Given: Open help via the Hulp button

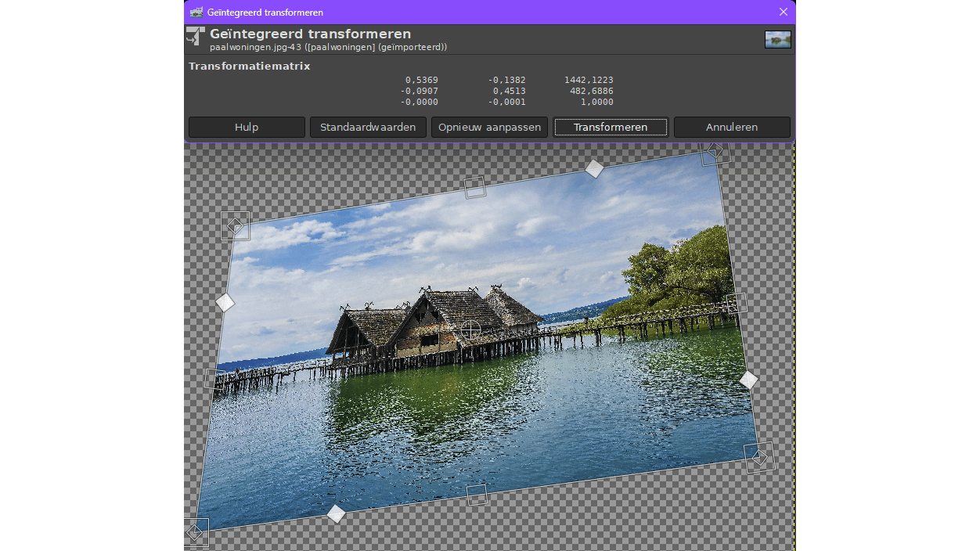Looking at the screenshot, I should [x=247, y=128].
